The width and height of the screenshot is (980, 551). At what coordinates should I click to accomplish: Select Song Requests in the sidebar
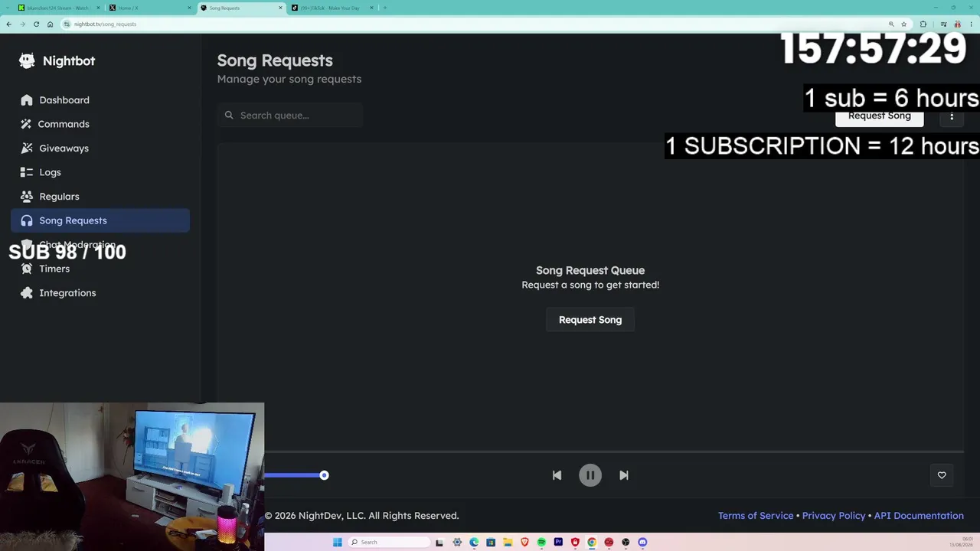(100, 220)
